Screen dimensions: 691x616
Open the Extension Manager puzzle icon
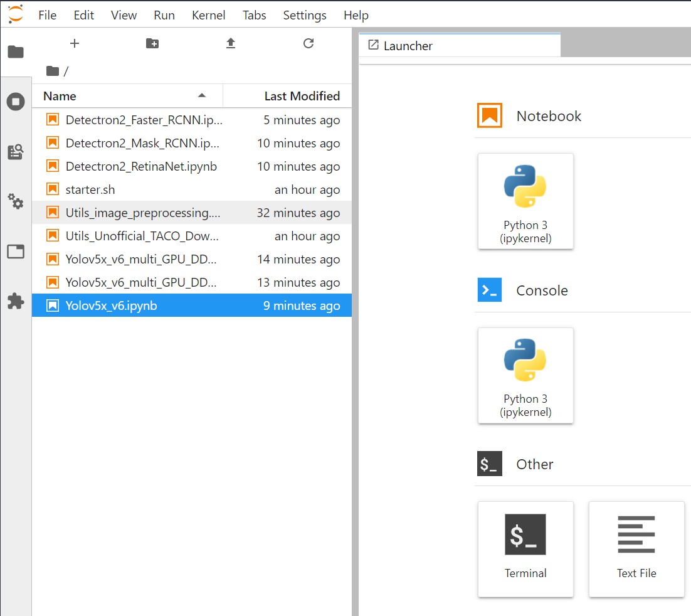(x=16, y=301)
